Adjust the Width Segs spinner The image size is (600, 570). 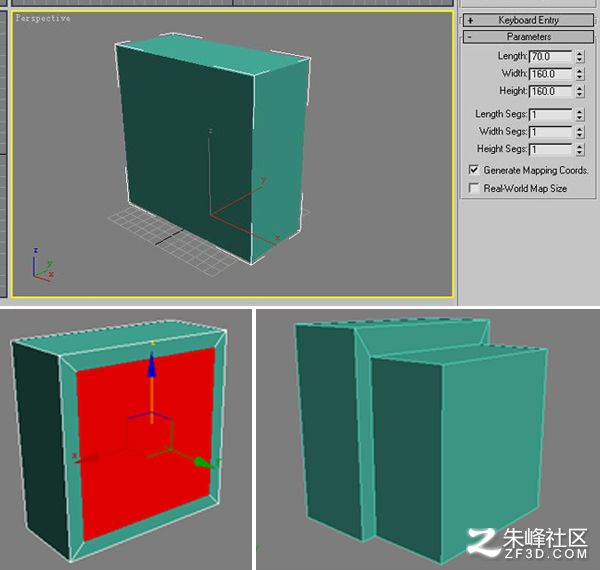tap(580, 132)
